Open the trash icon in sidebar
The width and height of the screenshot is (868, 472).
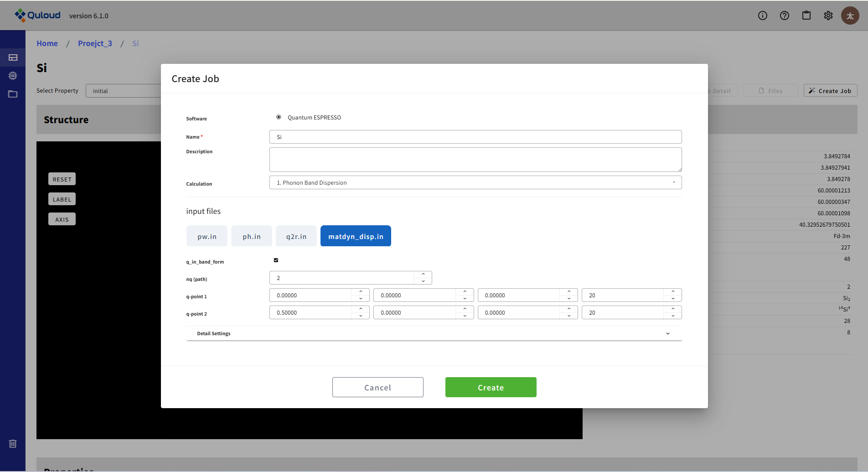point(13,444)
